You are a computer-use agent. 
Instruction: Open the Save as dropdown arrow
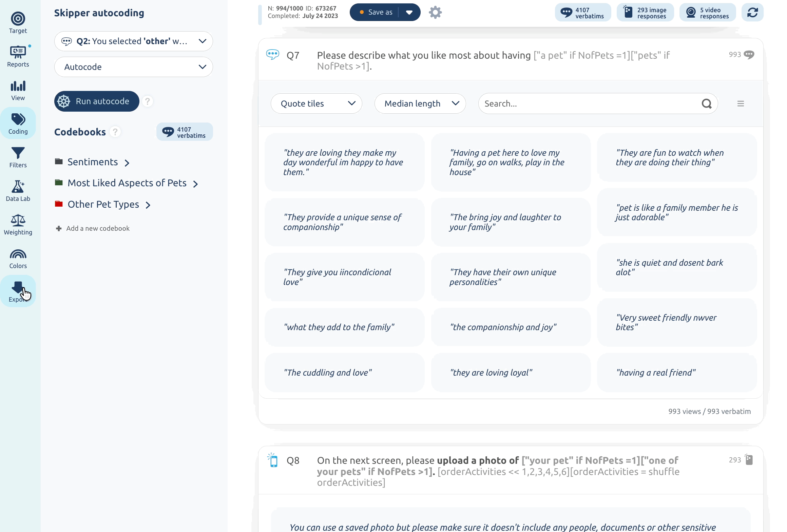pyautogui.click(x=409, y=13)
